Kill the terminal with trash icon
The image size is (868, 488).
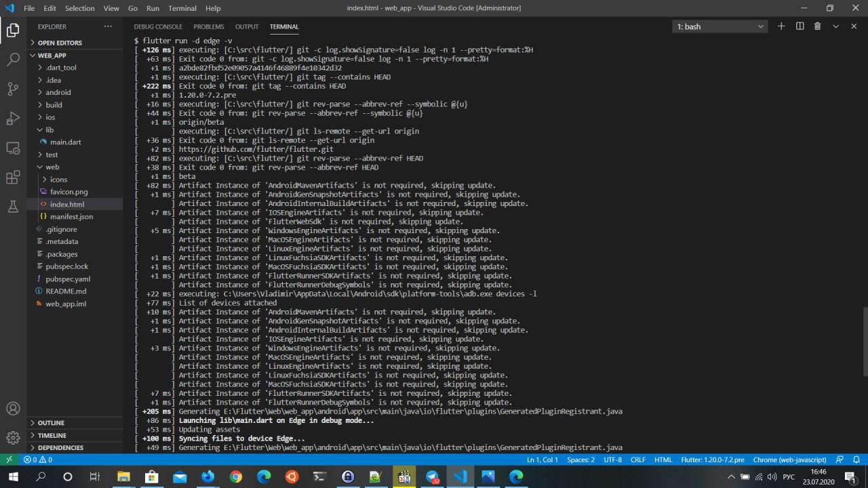(817, 26)
